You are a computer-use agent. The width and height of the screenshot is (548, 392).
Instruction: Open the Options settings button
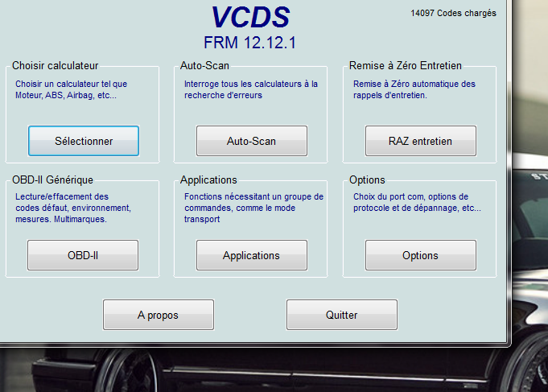pos(420,255)
